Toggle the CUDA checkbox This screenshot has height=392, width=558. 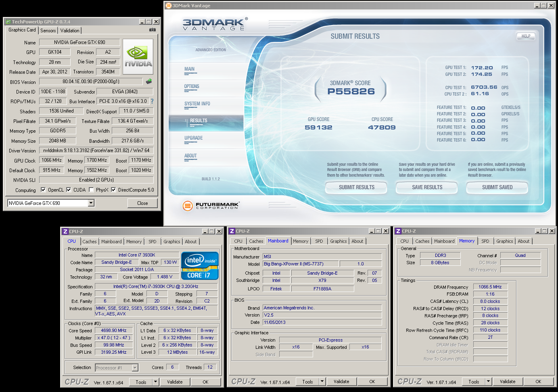coord(69,190)
